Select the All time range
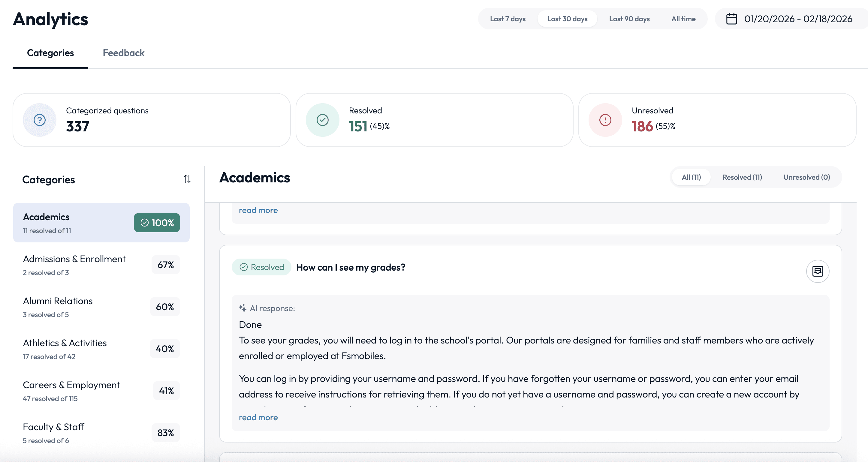The image size is (868, 462). (x=683, y=19)
